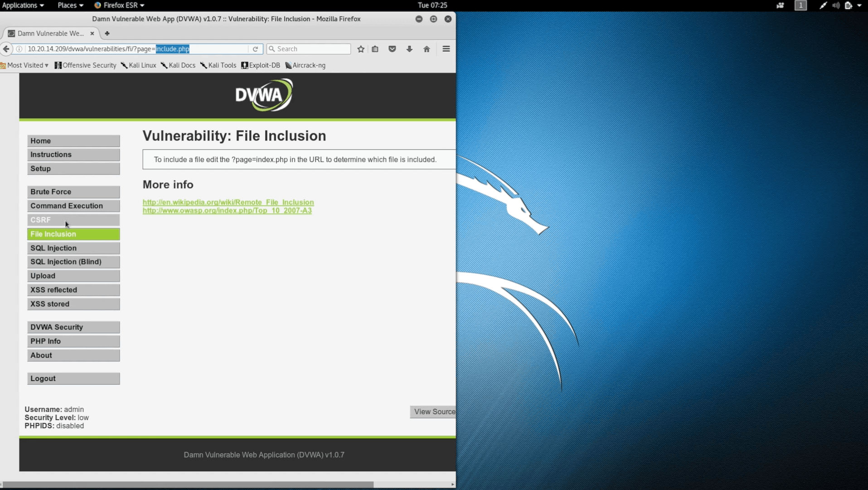Viewport: 868px width, 490px height.
Task: Reload the page with the refresh icon
Action: [x=255, y=49]
